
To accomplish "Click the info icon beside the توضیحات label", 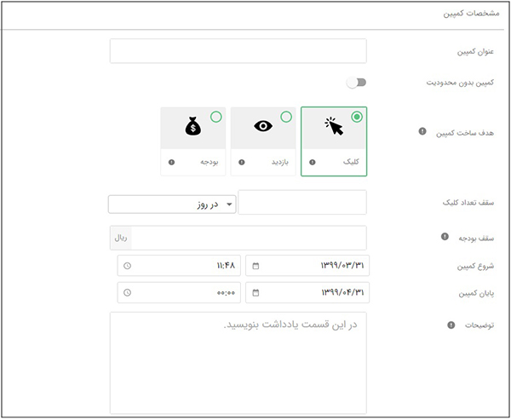I will coord(451,325).
